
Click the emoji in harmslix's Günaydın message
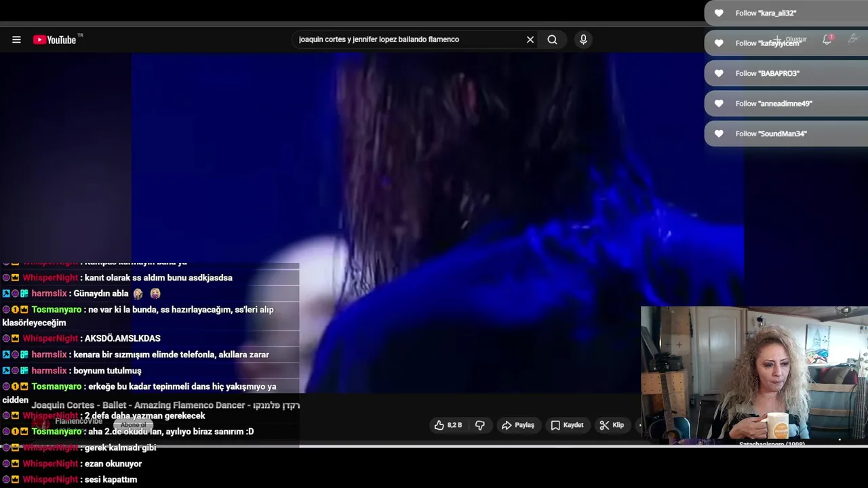[146, 293]
